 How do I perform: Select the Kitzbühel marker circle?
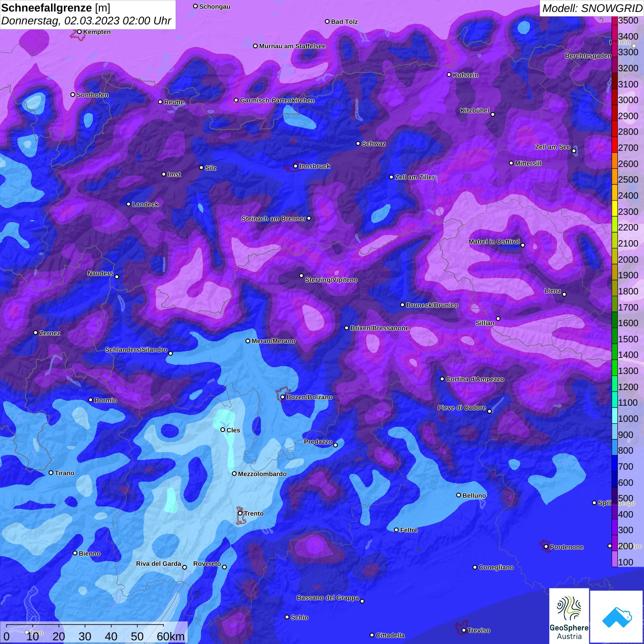point(493,115)
